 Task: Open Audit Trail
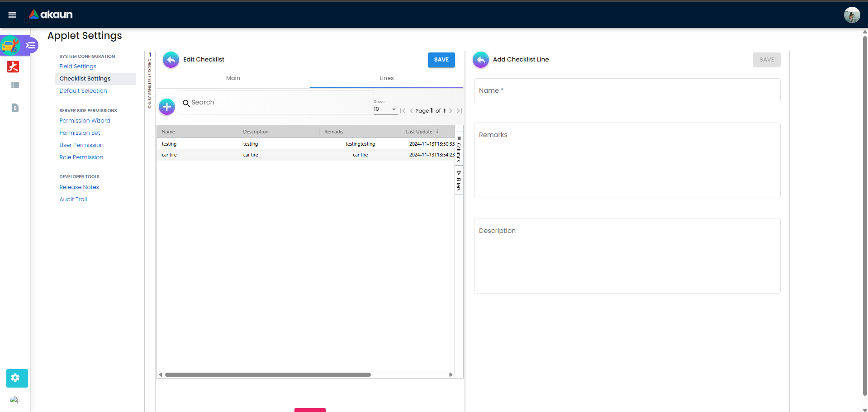73,199
